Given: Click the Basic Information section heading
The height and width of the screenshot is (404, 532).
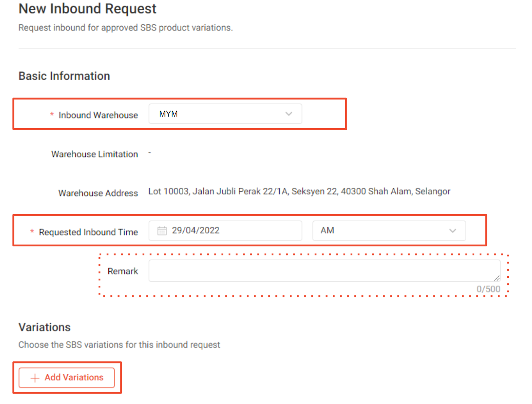Looking at the screenshot, I should 64,76.
